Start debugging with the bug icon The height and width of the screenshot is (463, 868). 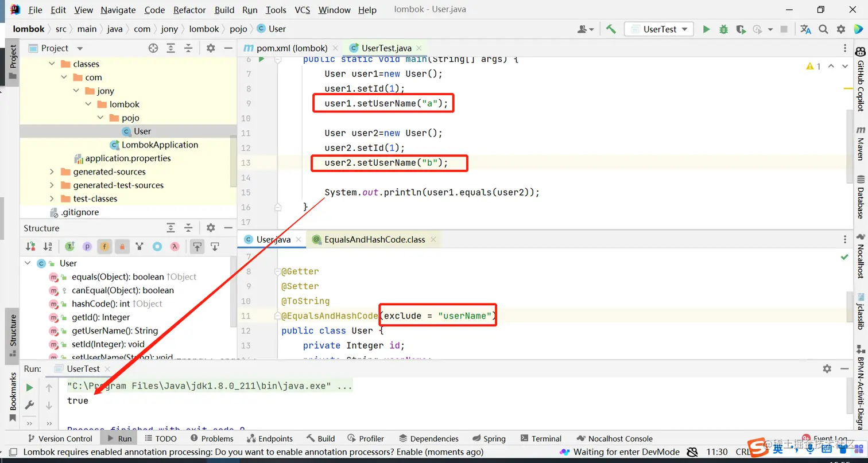(x=723, y=29)
